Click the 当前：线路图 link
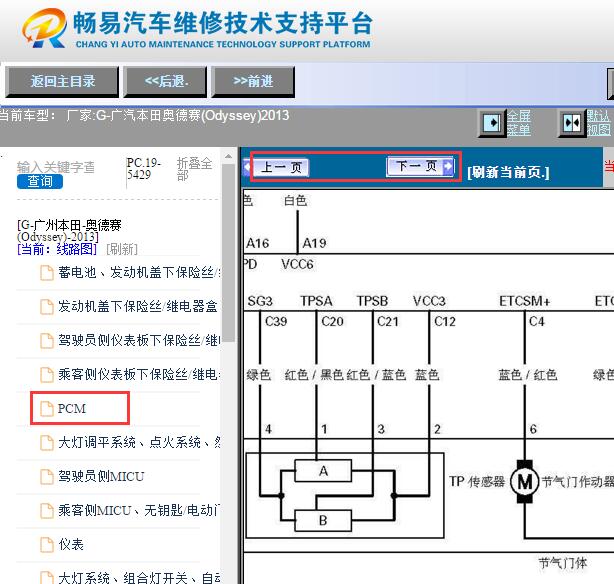The image size is (614, 584). (x=57, y=249)
